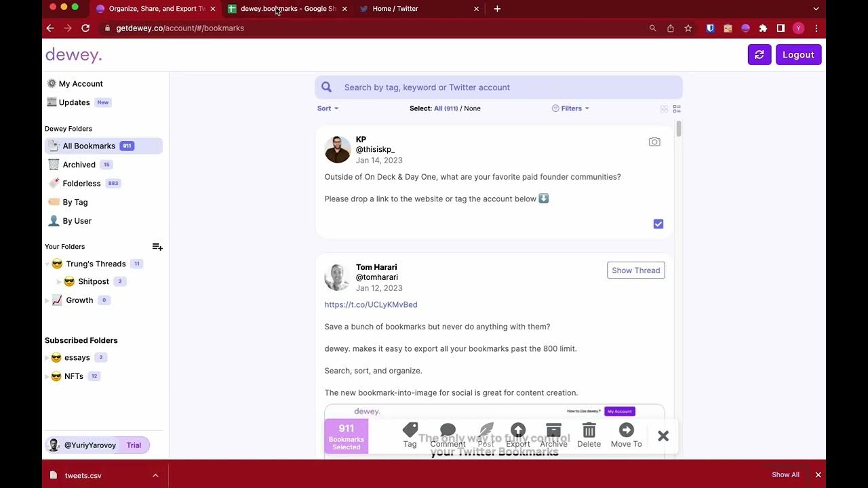Click the add new folder icon
This screenshot has width=868, height=488.
(x=157, y=247)
